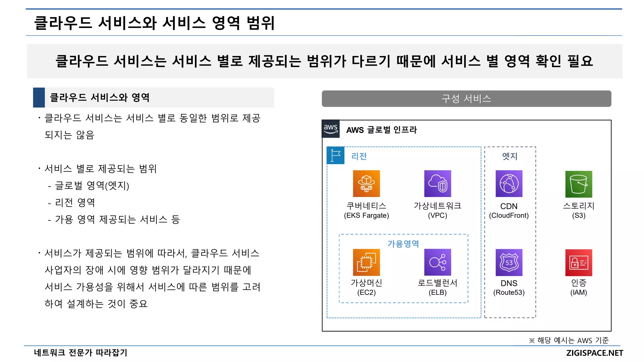Click the 가상네트워크 (VPC) caption
The height and width of the screenshot is (362, 644).
pyautogui.click(x=437, y=210)
